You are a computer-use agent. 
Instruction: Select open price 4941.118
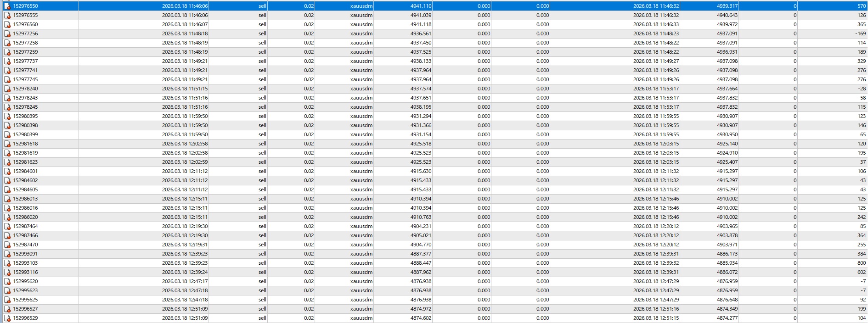tap(421, 24)
